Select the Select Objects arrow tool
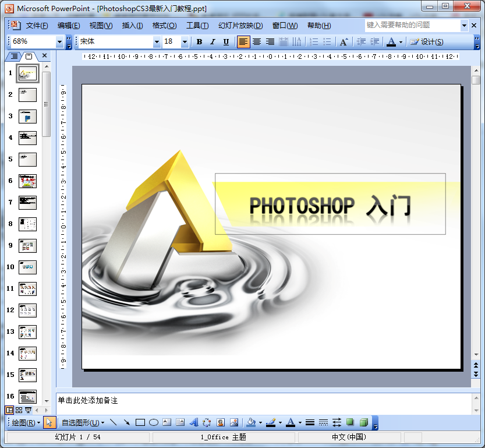485x448 pixels. click(49, 422)
